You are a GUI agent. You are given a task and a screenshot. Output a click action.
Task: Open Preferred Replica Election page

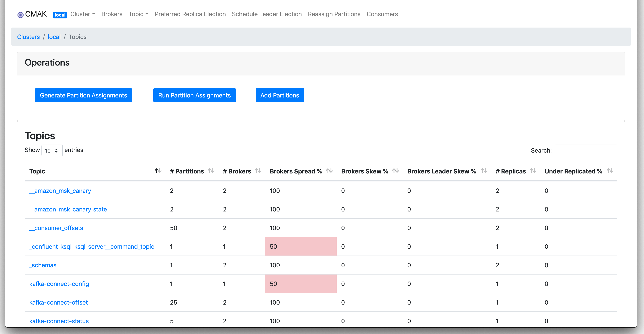(x=190, y=14)
